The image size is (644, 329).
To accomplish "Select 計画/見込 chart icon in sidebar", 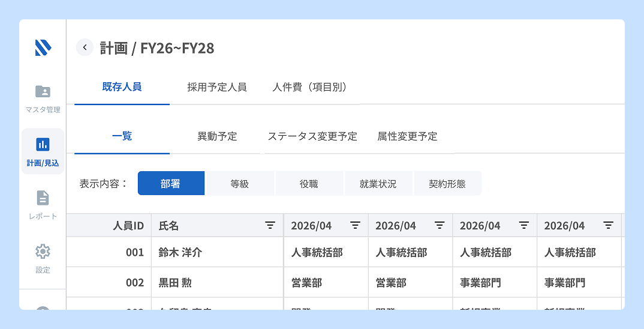I will click(43, 144).
